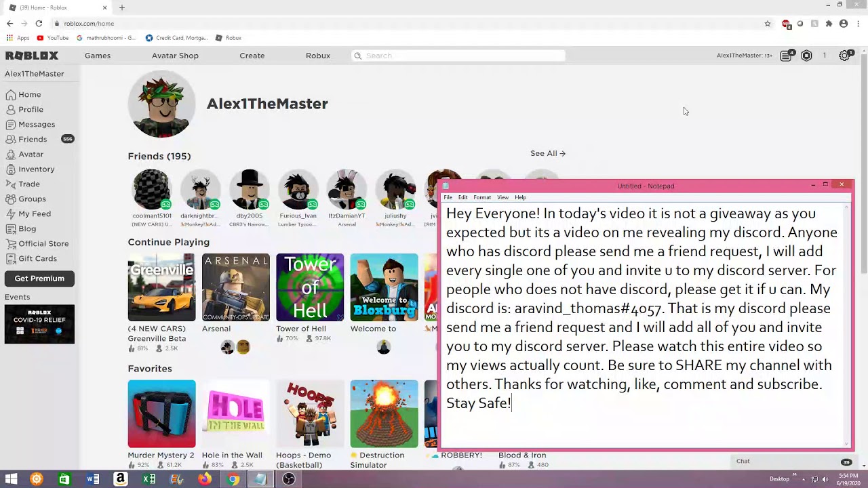Open the Games tab in Roblox header
This screenshot has height=488, width=868.
(98, 56)
